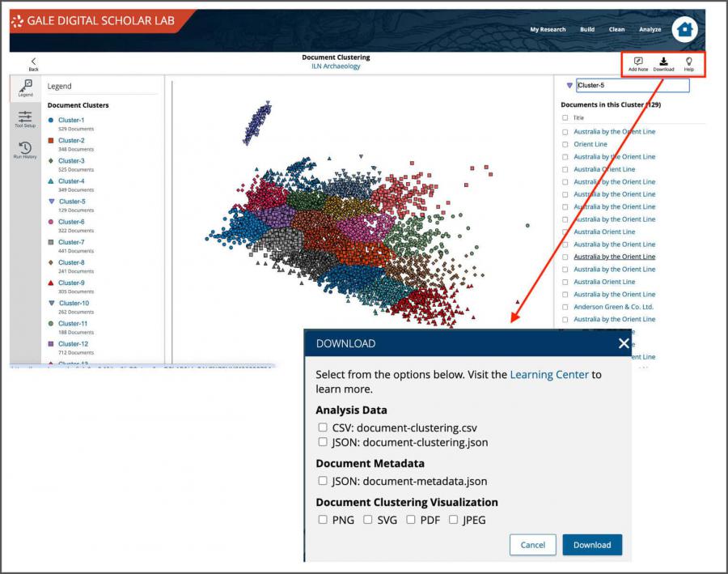Check JSON: document-metadata.json
Image resolution: width=728 pixels, height=574 pixels.
click(323, 481)
